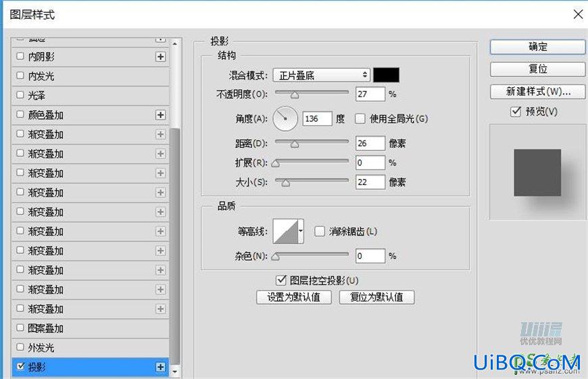The image size is (588, 379).
Task: Enable the 外发光 checkbox
Action: tap(20, 347)
